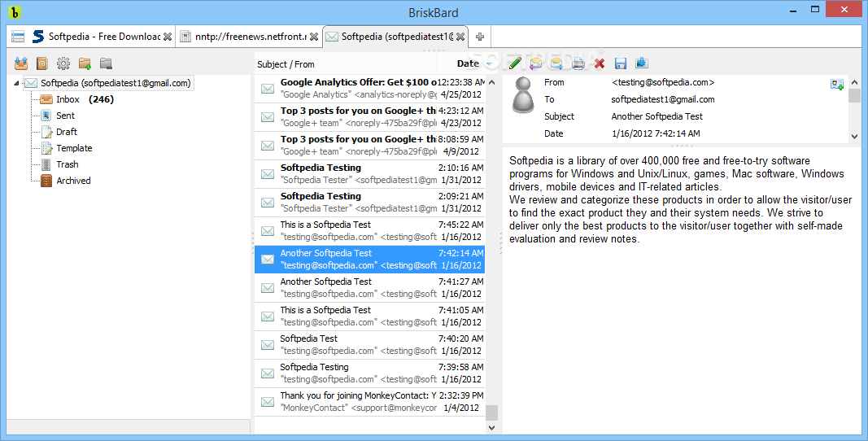Compose new message with pencil icon
The height and width of the screenshot is (441, 868).
515,63
